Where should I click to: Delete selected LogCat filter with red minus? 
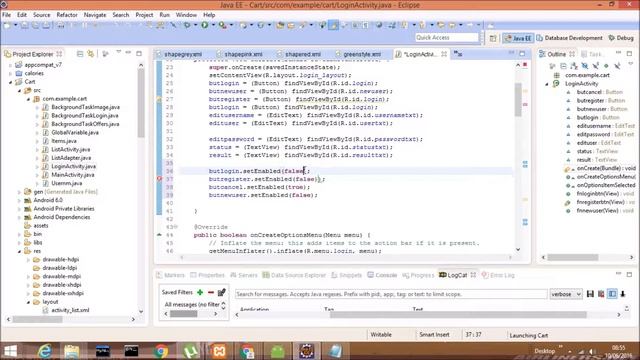point(211,292)
